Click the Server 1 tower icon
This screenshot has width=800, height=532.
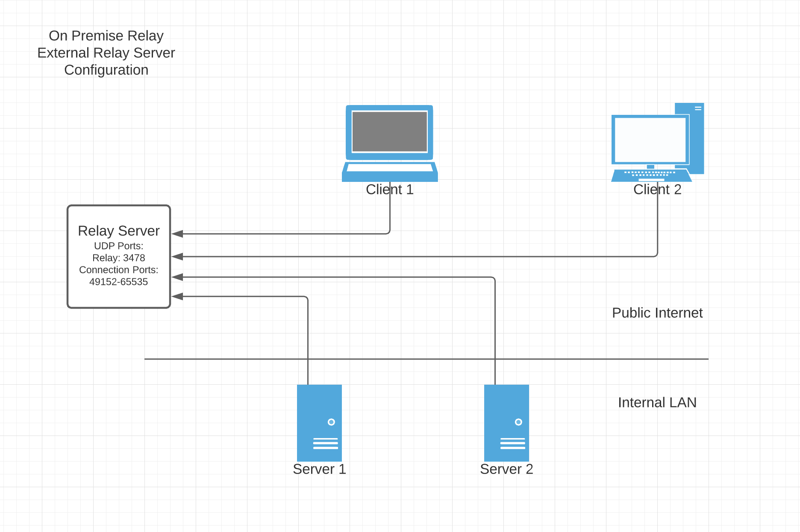pos(319,422)
